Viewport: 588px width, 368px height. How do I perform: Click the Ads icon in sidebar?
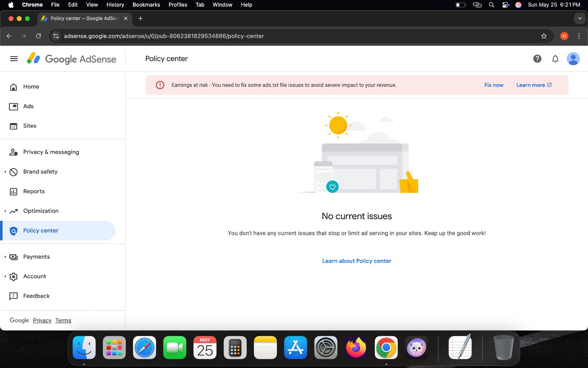pos(14,106)
